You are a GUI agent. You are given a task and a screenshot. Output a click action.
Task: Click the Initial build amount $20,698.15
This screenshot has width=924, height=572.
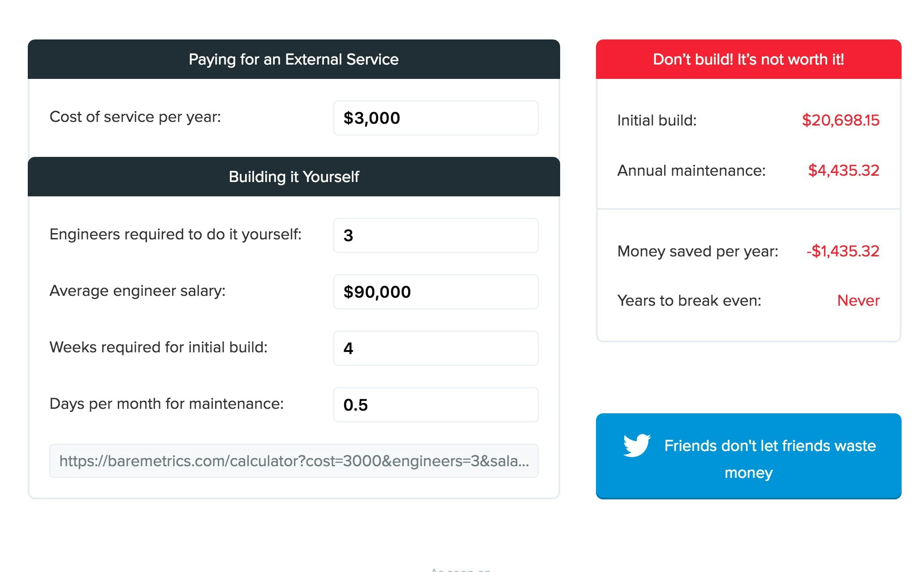coord(841,120)
